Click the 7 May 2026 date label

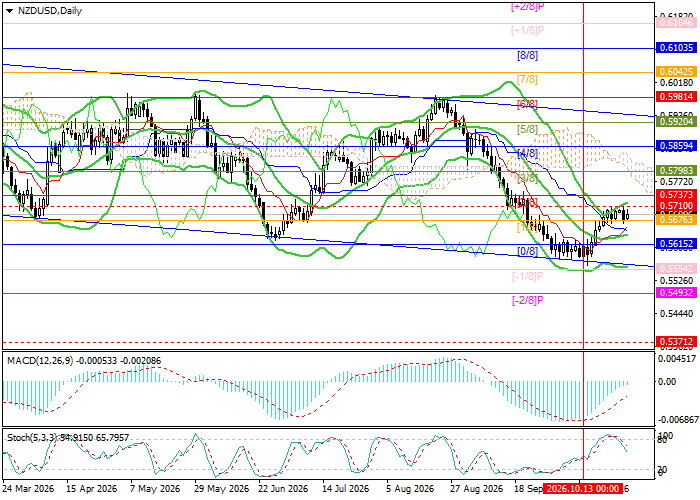(x=155, y=489)
